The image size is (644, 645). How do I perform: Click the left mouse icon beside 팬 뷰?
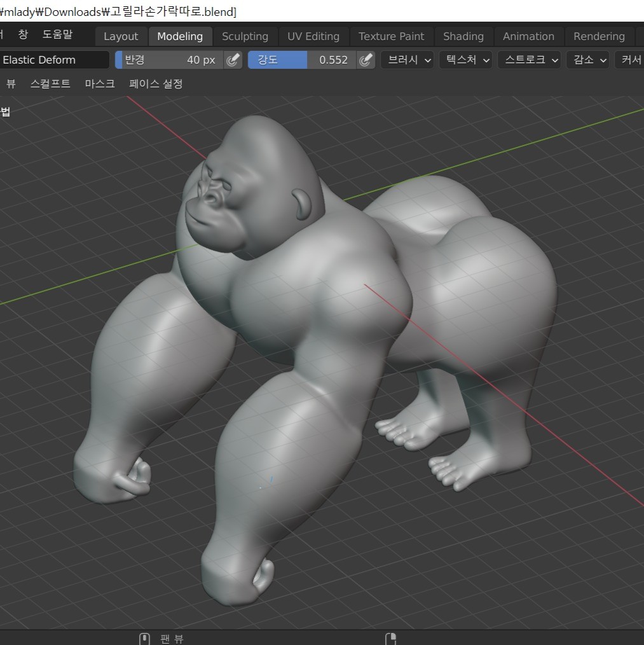point(144,639)
